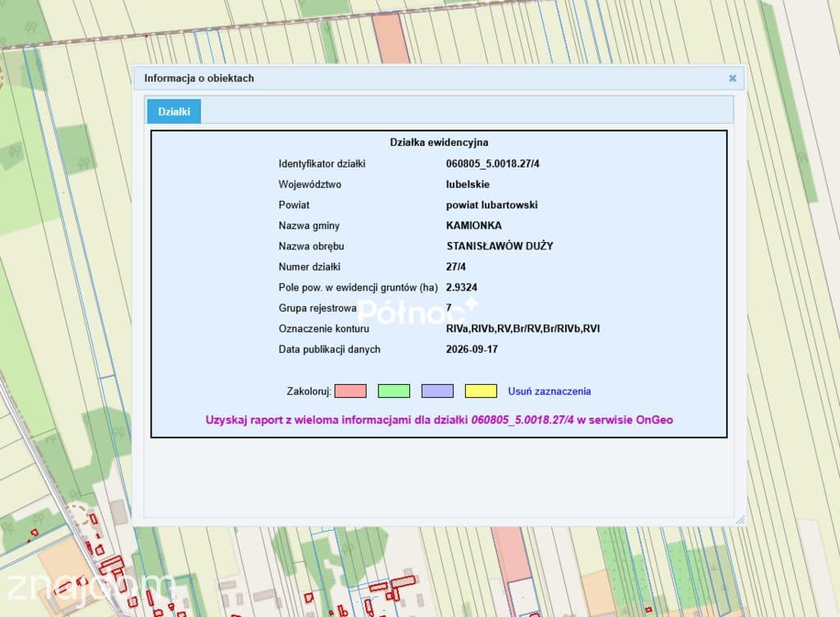Click the Nazwa obrębu label
840x617 pixels.
pyautogui.click(x=311, y=246)
